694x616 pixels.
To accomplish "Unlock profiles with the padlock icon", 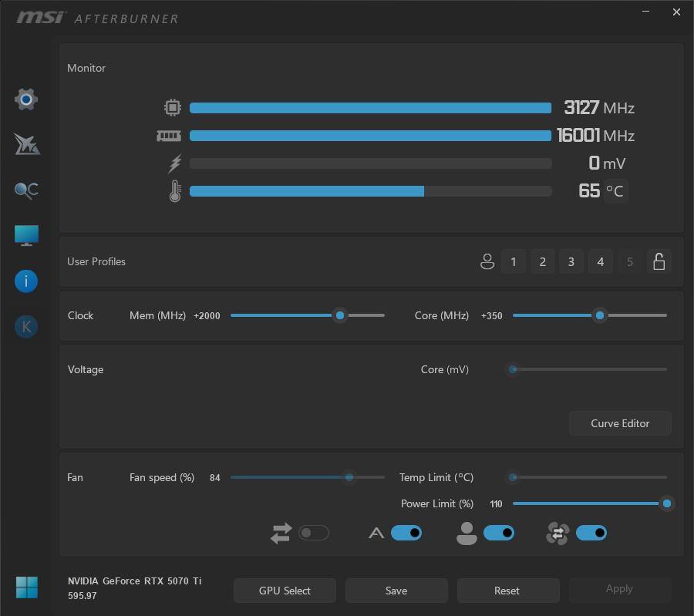I will click(659, 261).
